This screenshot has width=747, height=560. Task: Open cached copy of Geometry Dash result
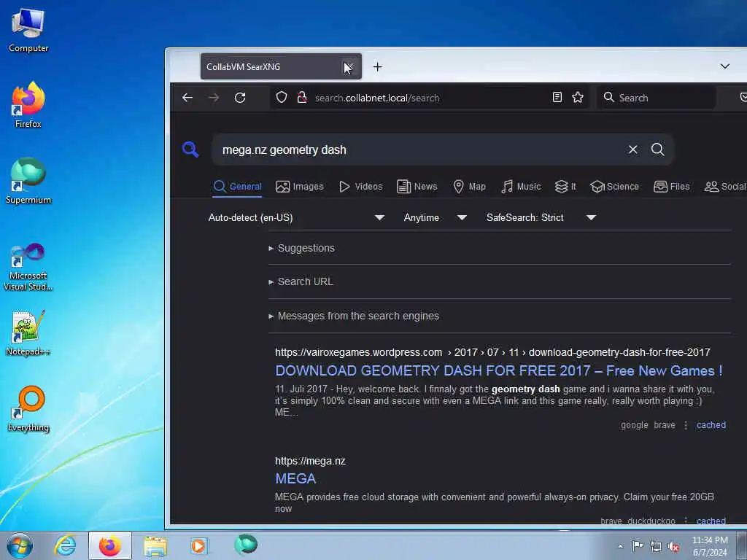(711, 425)
